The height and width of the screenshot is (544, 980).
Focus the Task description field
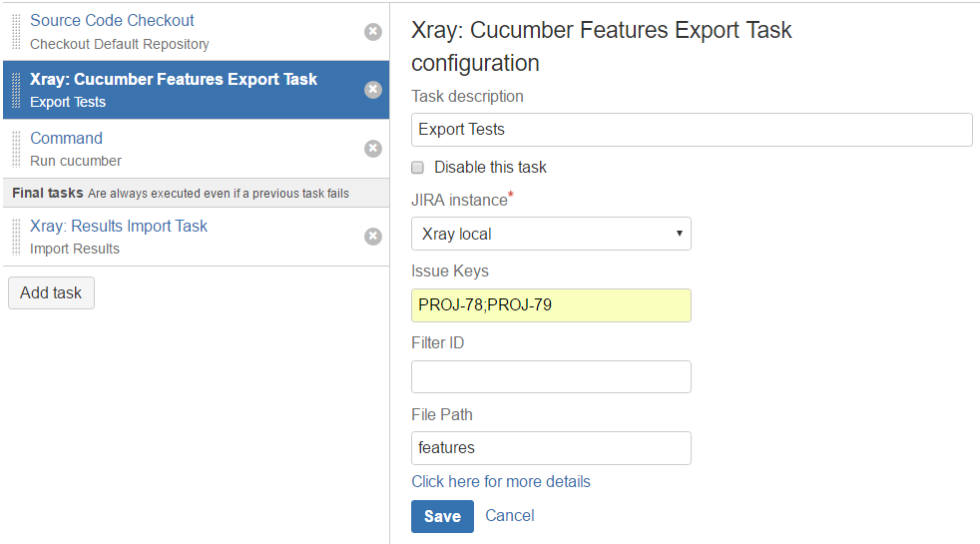[692, 130]
